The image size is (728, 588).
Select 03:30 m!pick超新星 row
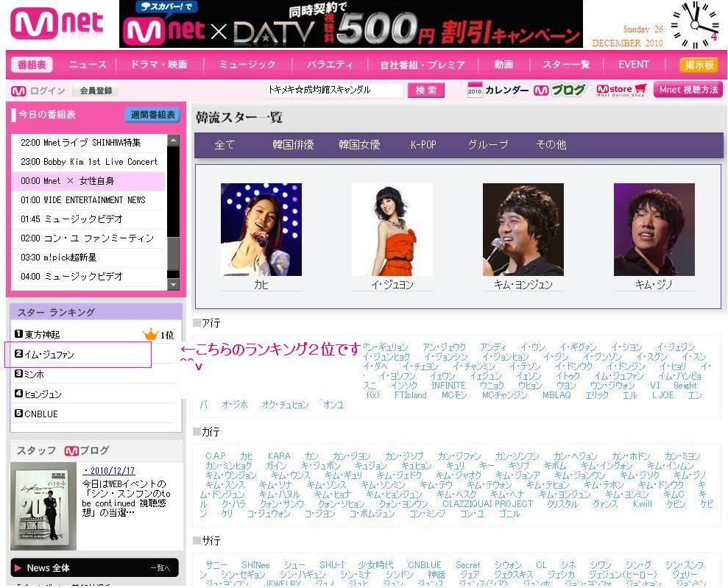[x=88, y=257]
